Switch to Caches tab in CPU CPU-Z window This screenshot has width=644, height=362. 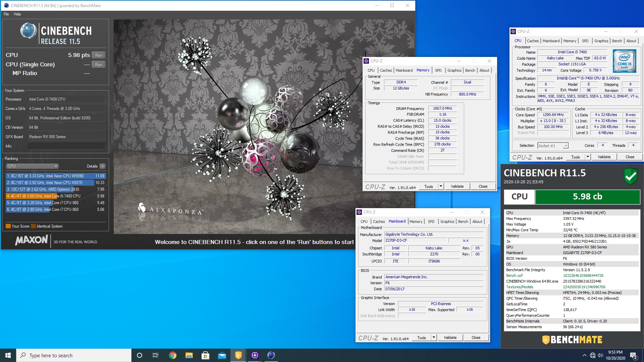point(533,41)
